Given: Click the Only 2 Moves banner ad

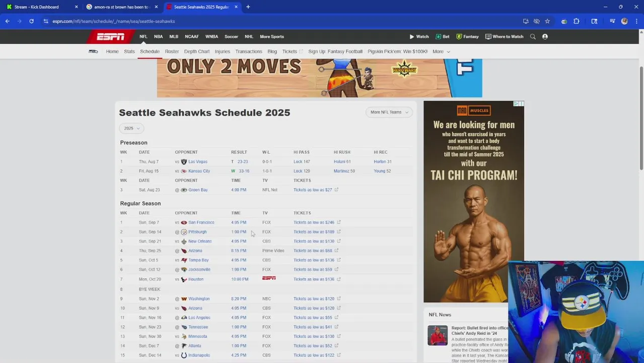Looking at the screenshot, I should click(319, 78).
